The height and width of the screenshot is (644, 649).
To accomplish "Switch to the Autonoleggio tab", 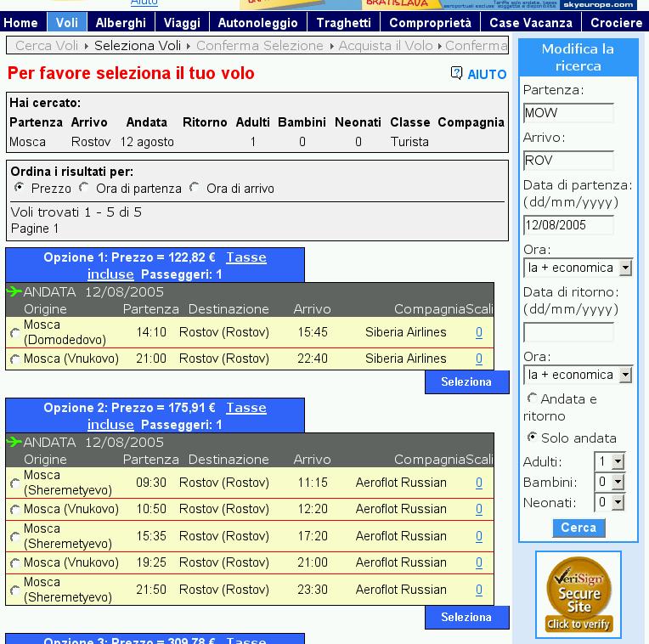I will tap(257, 23).
